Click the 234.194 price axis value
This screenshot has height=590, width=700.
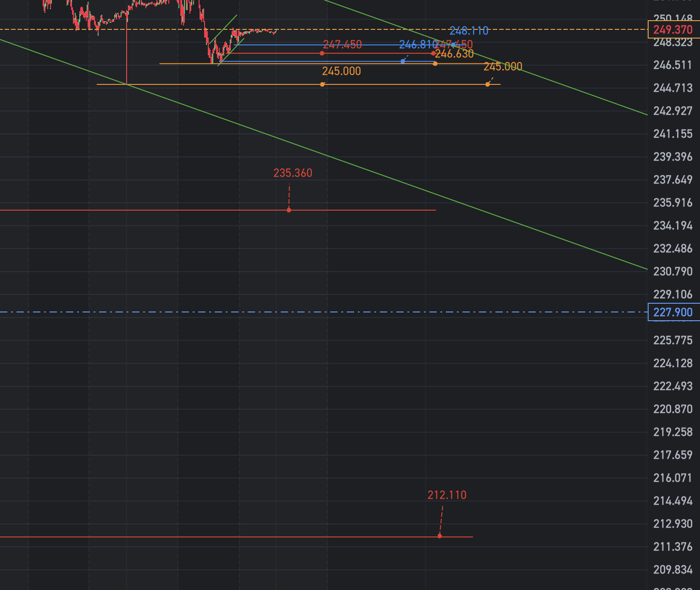673,226
